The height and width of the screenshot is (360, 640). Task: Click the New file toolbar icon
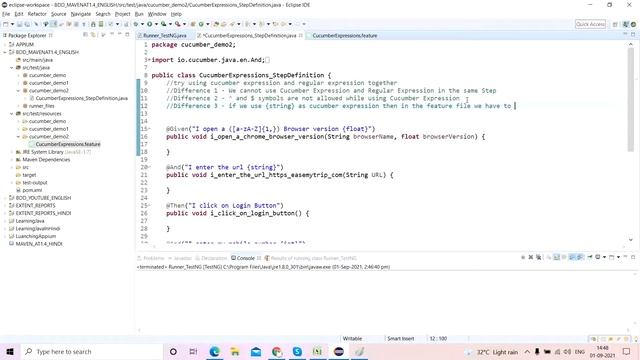coord(6,24)
